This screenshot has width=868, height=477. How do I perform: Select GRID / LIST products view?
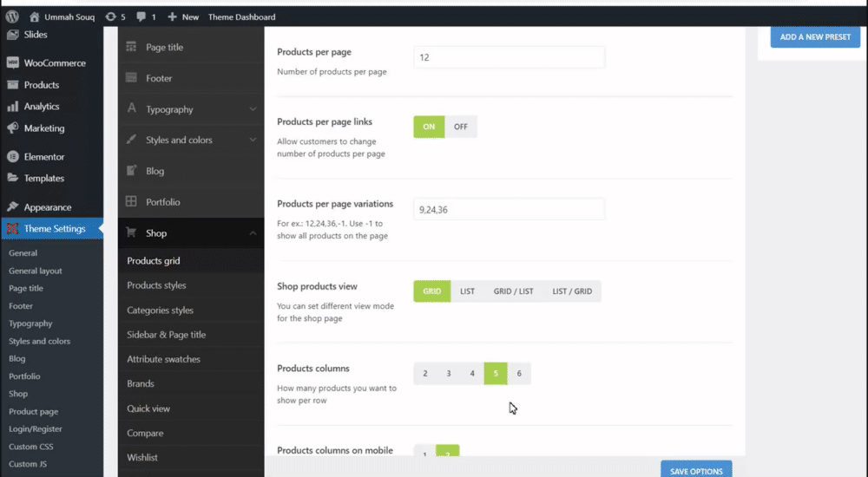(513, 291)
